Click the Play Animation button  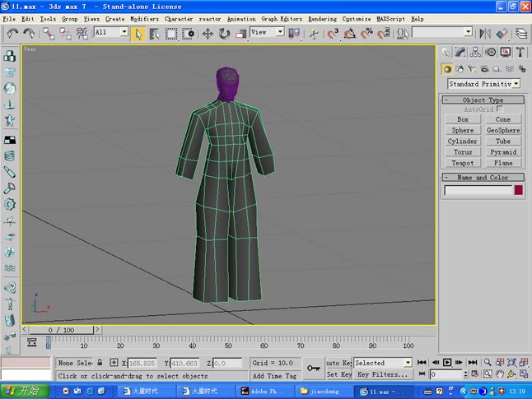[x=447, y=362]
